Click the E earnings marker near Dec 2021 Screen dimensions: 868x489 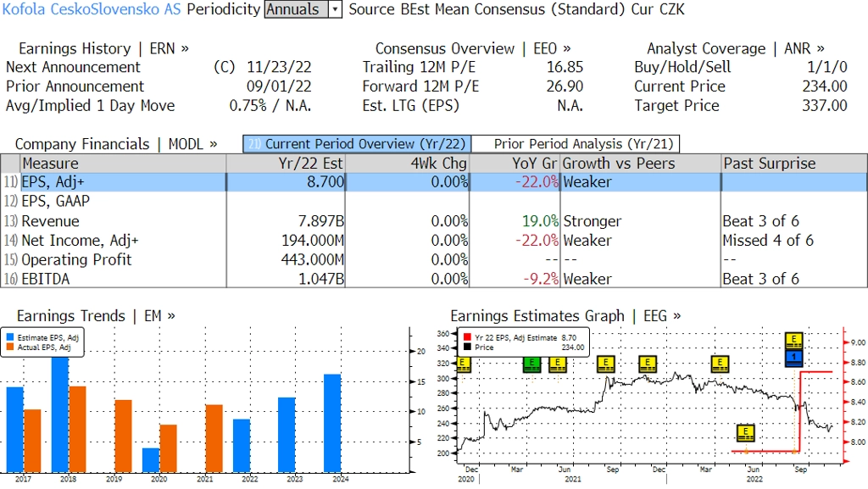pyautogui.click(x=647, y=364)
